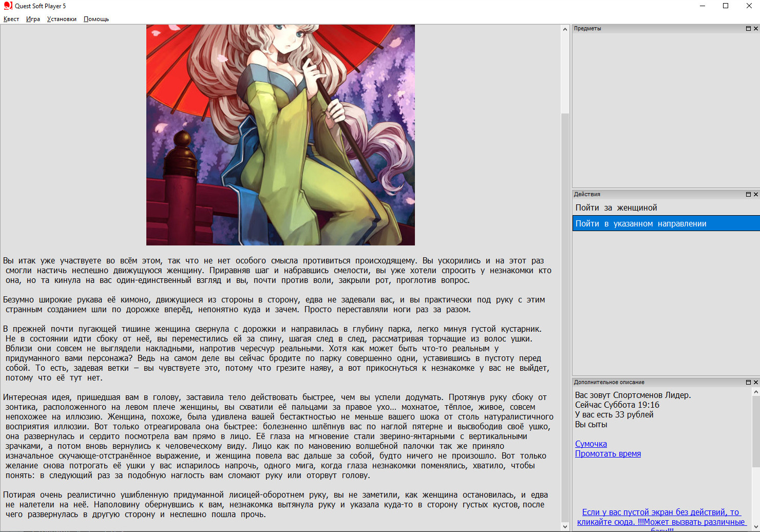The image size is (760, 532).
Task: Close the Quest Soft Player window
Action: [x=749, y=6]
